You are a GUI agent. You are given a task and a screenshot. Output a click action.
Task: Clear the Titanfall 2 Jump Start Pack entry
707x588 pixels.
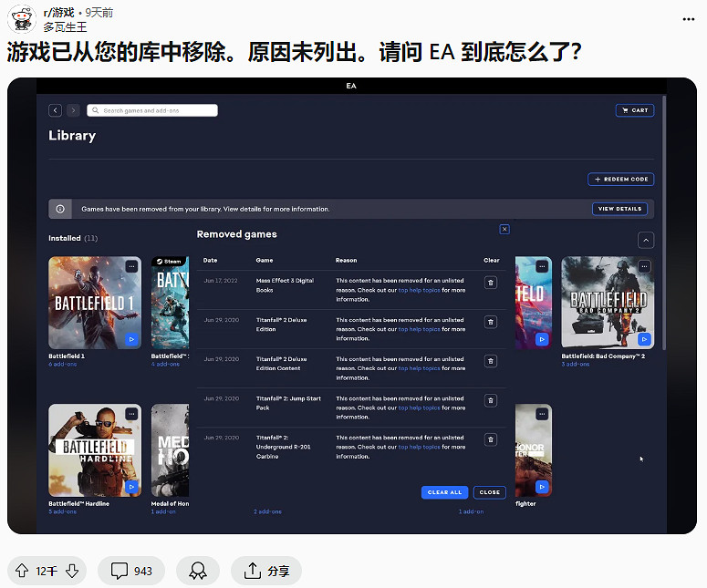point(491,400)
